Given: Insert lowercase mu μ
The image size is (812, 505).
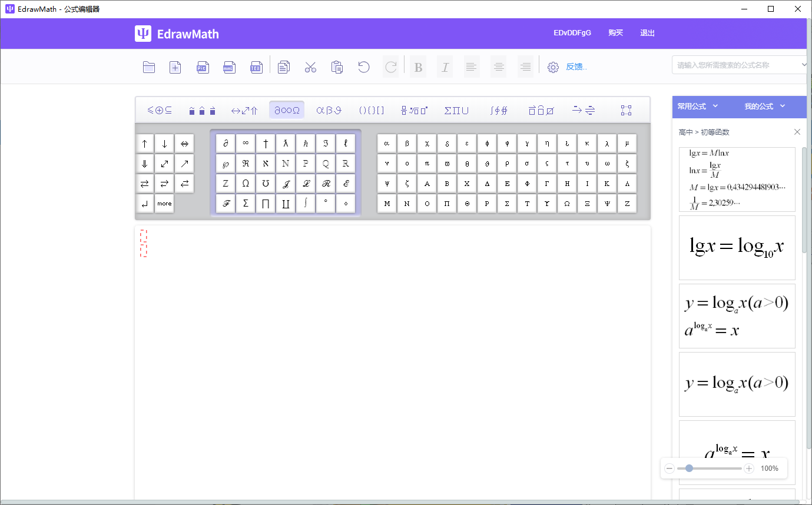Looking at the screenshot, I should 627,143.
